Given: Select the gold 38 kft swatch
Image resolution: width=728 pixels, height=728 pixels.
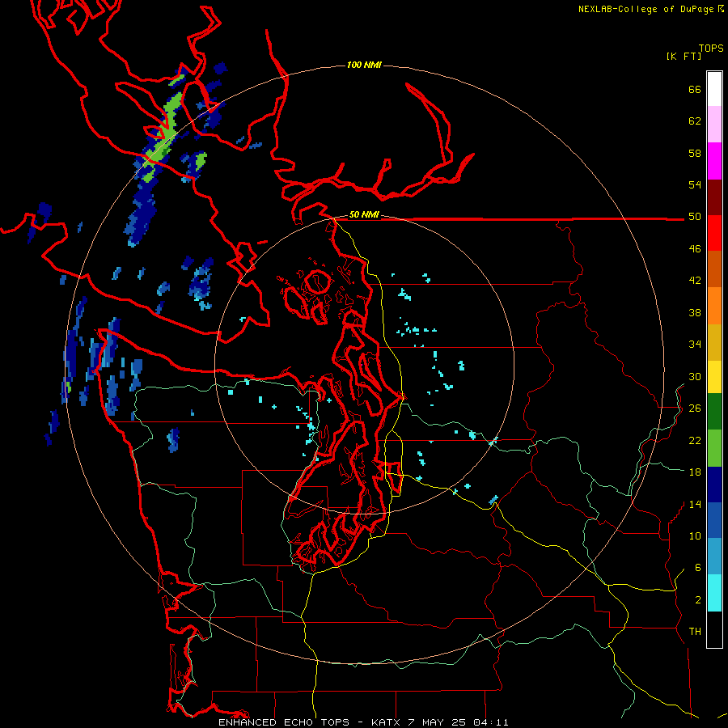Looking at the screenshot, I should (x=714, y=342).
